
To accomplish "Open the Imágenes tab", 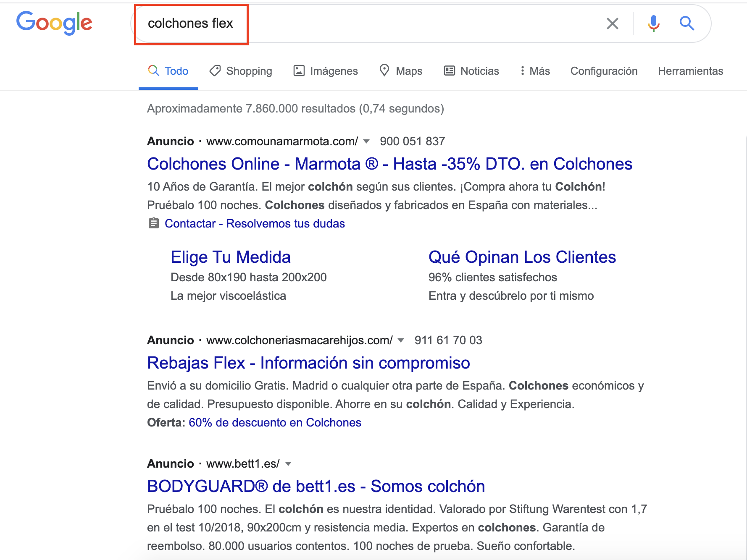I will click(x=326, y=71).
